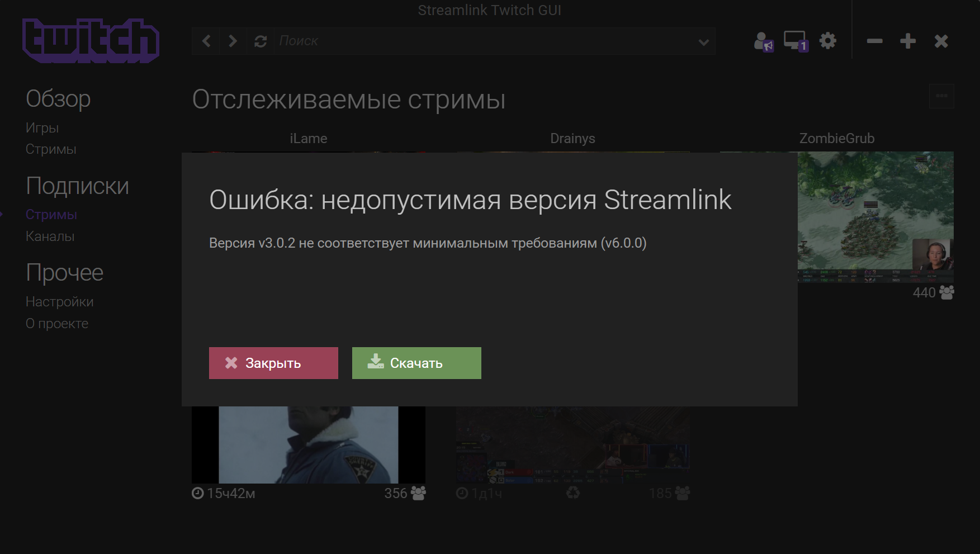Image resolution: width=980 pixels, height=554 pixels.
Task: Expand the search bar dropdown chevron
Action: (704, 42)
